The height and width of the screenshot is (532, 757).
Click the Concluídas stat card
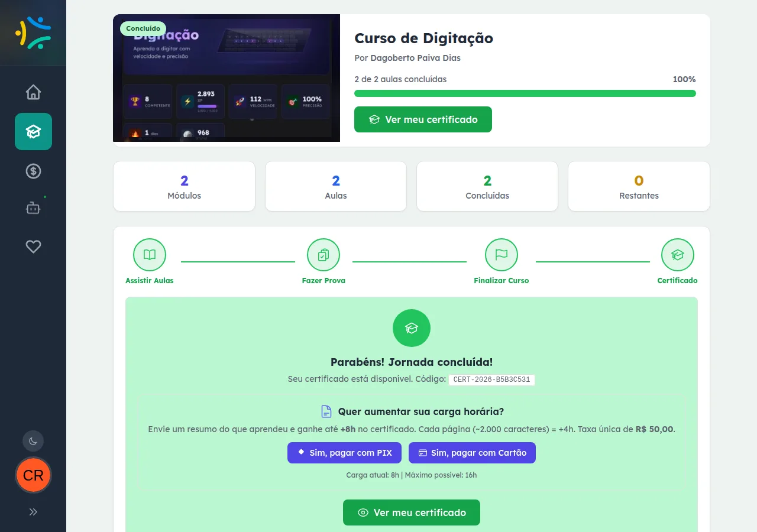click(x=487, y=186)
